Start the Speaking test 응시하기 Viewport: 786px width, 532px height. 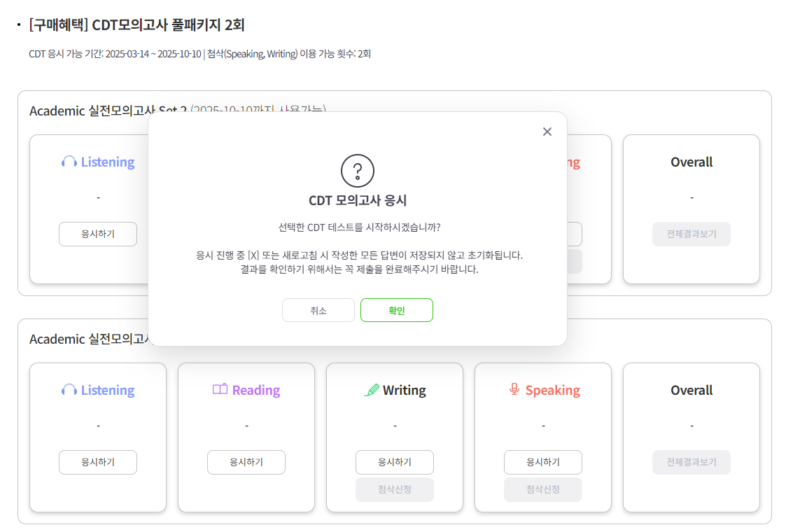point(543,462)
